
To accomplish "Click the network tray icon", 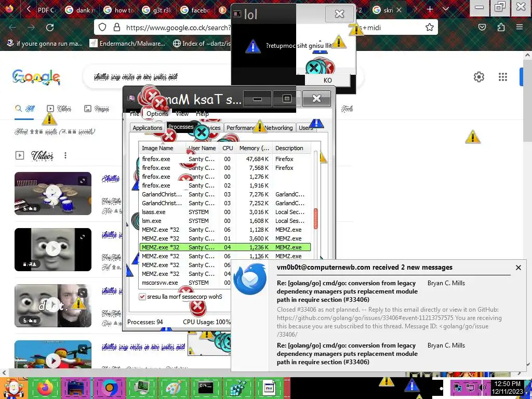I will pos(470,388).
